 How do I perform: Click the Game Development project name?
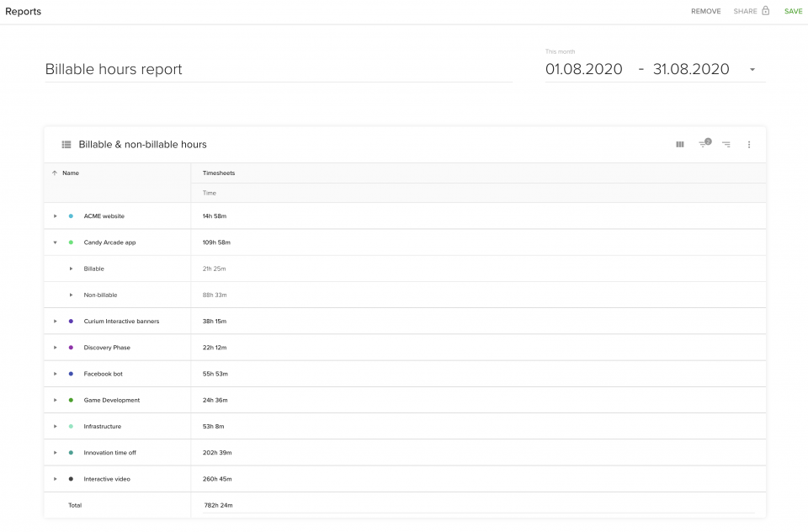[x=112, y=400]
